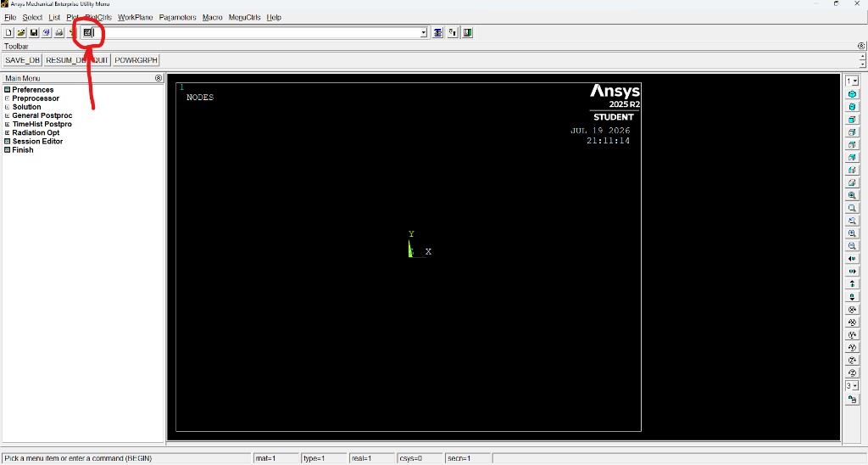
Task: Click the mat=1 status bar entry
Action: coord(275,458)
